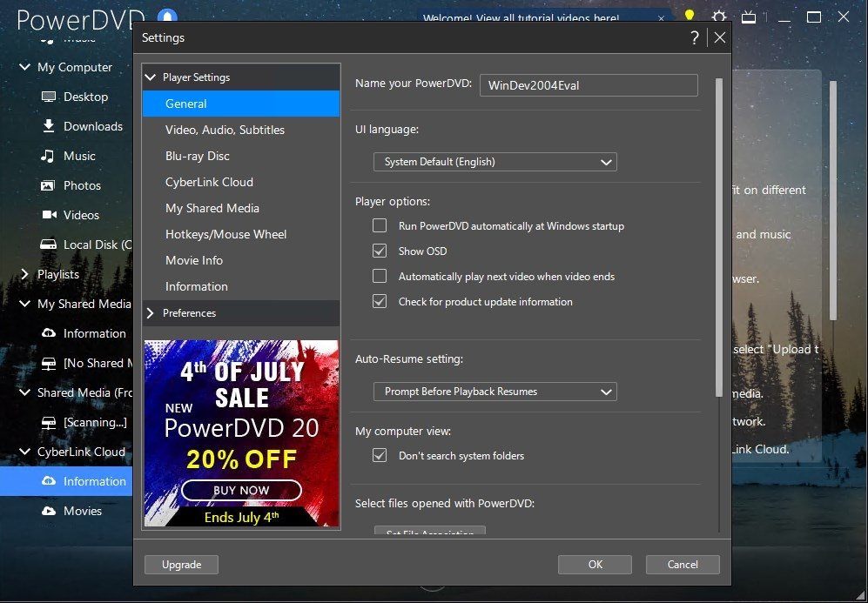The image size is (868, 603).
Task: Click the [Scanning...] network device icon
Action: (49, 423)
